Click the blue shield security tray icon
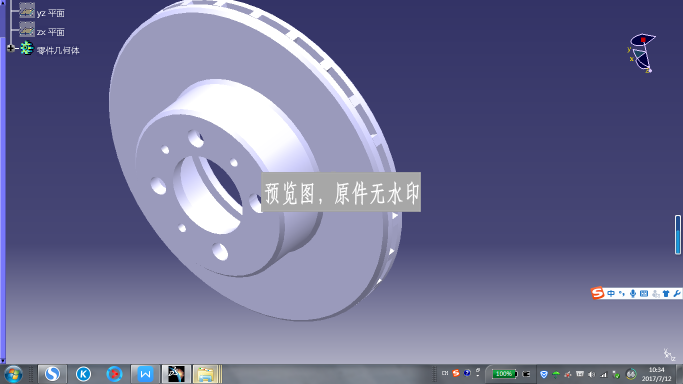 pyautogui.click(x=544, y=374)
